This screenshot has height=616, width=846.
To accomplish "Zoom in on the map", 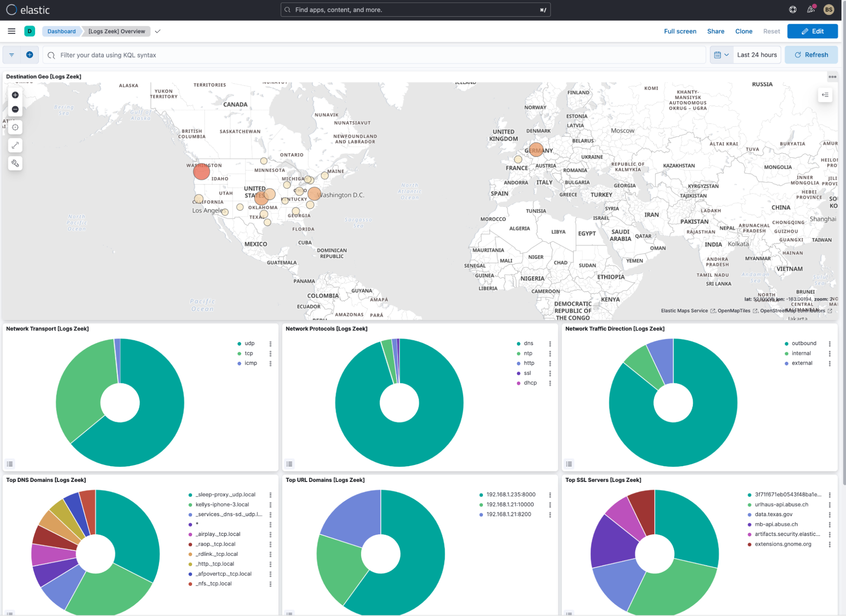I will click(x=15, y=95).
